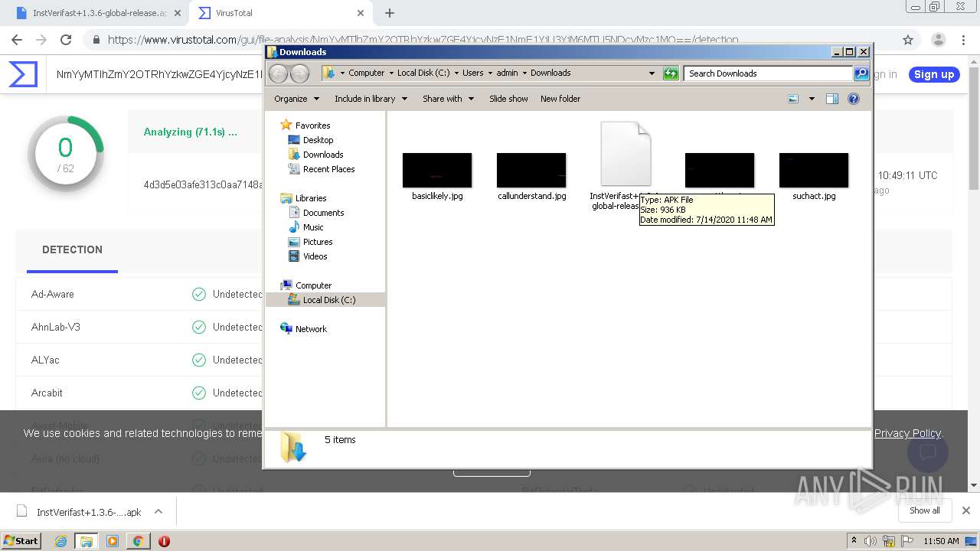The image size is (980, 551).
Task: Bookmark this page with star icon
Action: tap(908, 40)
